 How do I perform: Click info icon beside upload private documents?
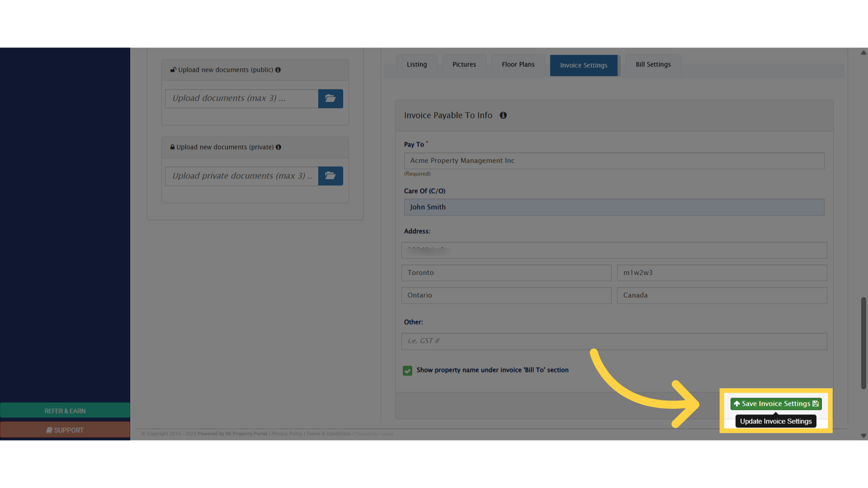click(279, 147)
